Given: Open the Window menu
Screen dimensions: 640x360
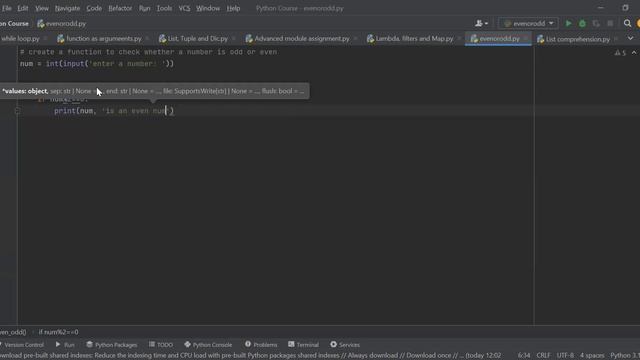Looking at the screenshot, I should click(x=208, y=8).
